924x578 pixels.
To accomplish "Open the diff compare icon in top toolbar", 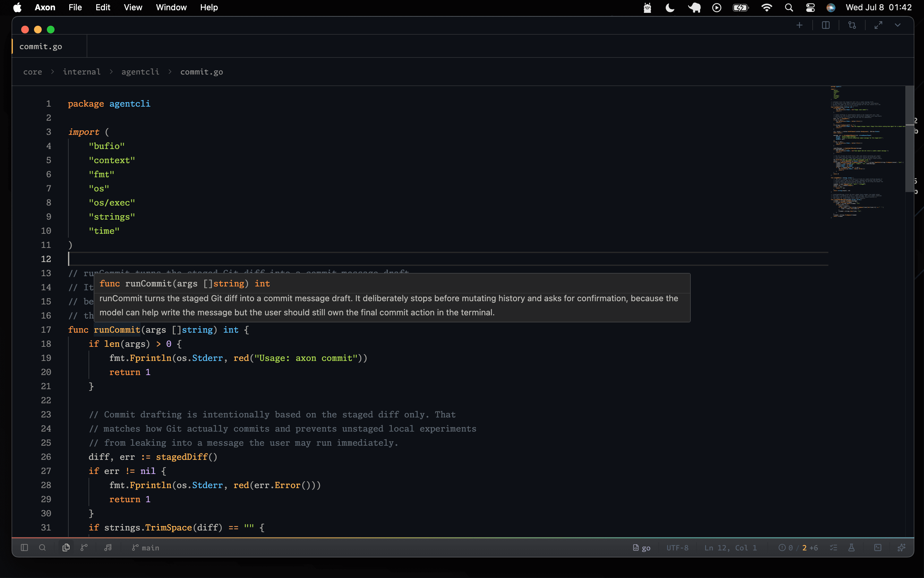I will point(852,25).
